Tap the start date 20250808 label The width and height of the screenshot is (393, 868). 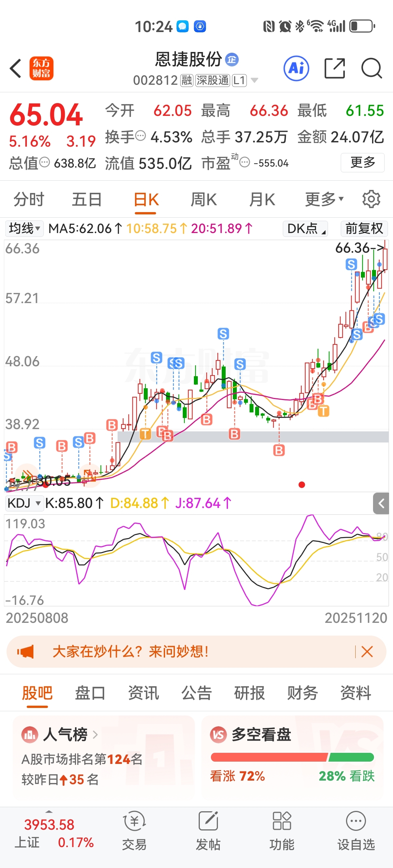pos(37,618)
